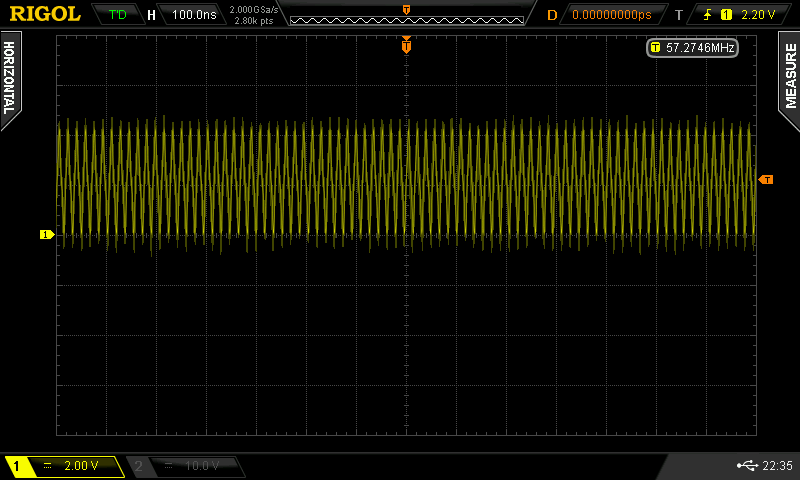Click the clock showing 22:35
The width and height of the screenshot is (800, 480).
coord(777,466)
